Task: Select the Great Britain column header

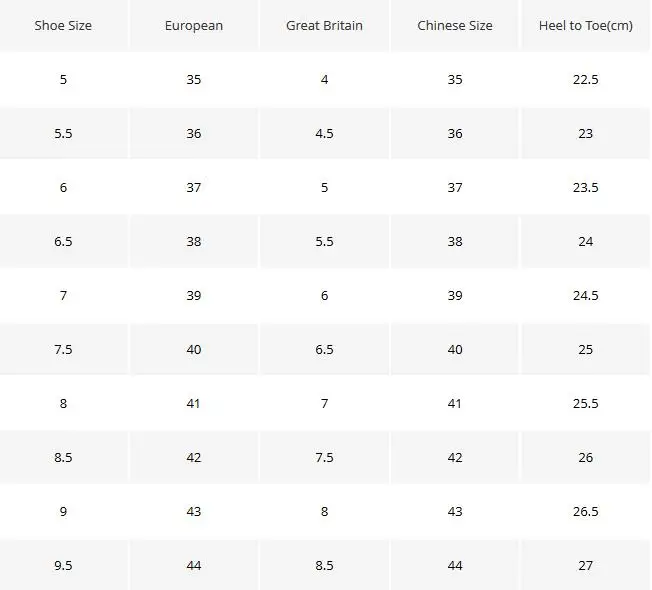Action: click(324, 25)
